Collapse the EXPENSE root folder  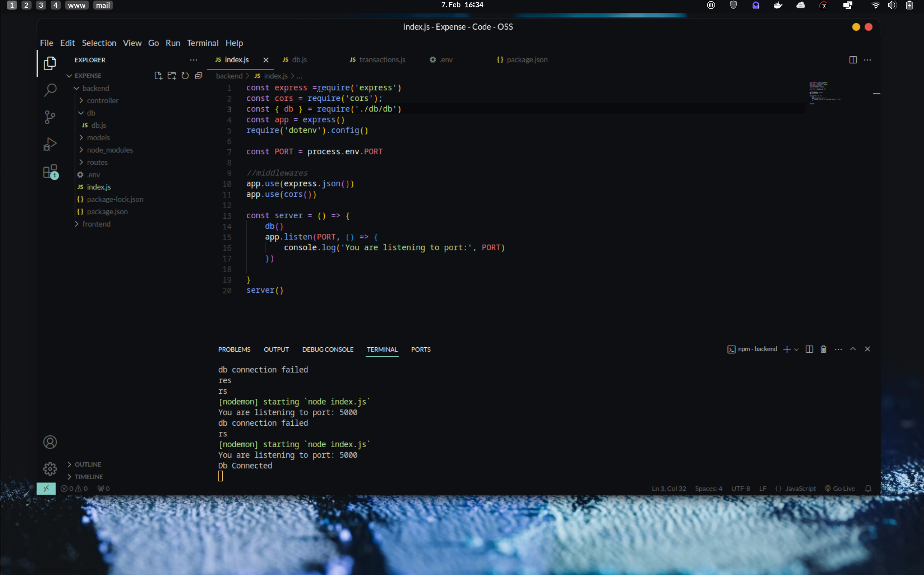(88, 76)
